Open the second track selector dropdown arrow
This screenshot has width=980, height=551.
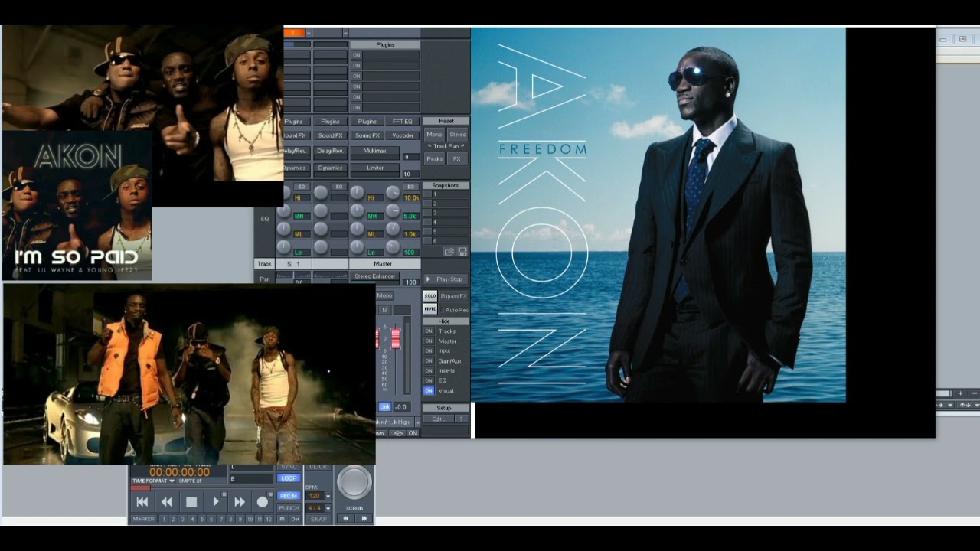[x=345, y=34]
